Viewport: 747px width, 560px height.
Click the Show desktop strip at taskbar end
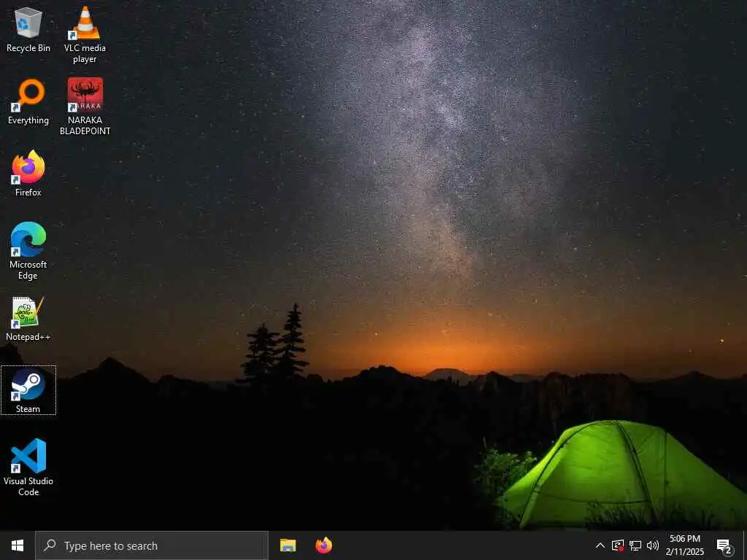(x=745, y=545)
